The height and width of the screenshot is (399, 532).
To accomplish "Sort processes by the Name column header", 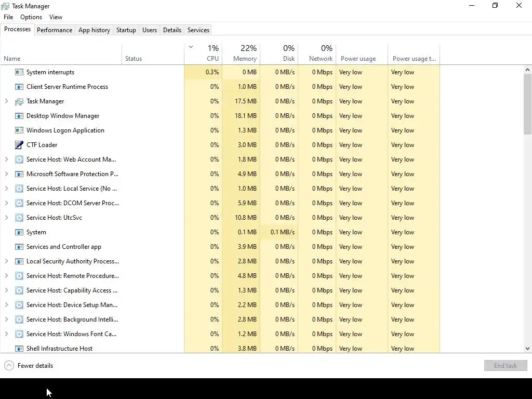I will point(61,54).
